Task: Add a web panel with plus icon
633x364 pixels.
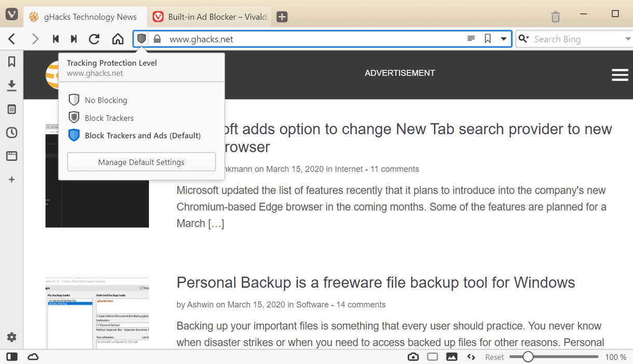Action: pyautogui.click(x=11, y=179)
